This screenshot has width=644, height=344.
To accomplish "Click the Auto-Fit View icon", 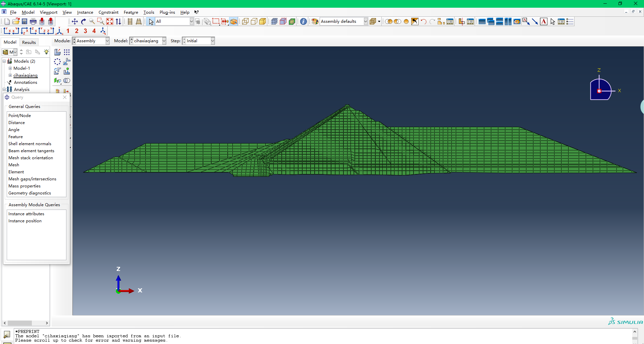I will point(110,21).
